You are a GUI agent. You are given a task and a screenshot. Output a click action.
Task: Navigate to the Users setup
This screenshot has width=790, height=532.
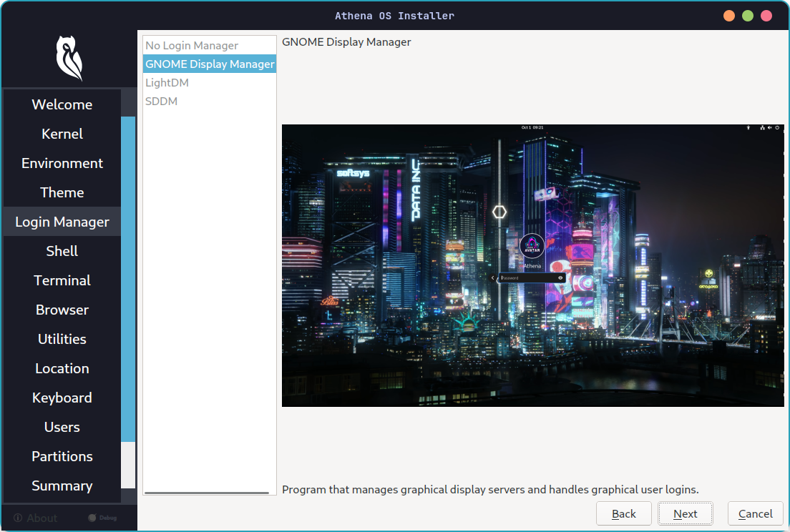[62, 427]
